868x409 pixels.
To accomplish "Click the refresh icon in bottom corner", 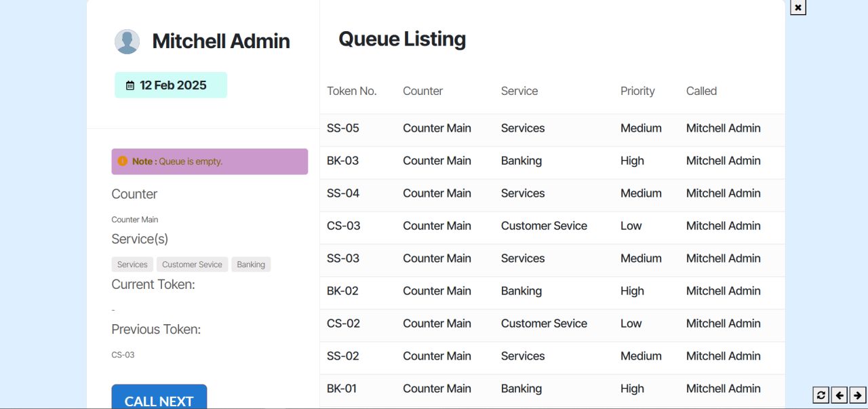I will [821, 395].
